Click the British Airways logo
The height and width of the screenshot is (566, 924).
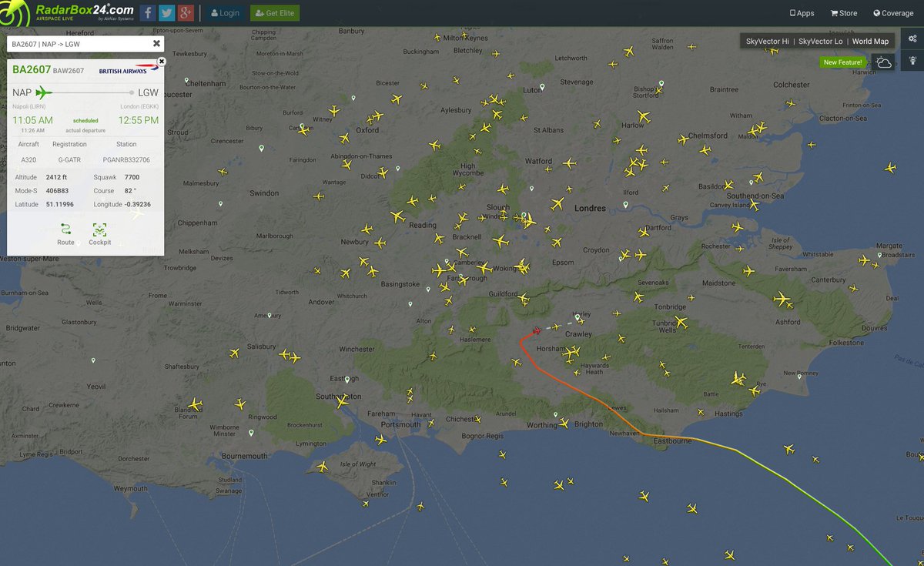click(x=129, y=70)
